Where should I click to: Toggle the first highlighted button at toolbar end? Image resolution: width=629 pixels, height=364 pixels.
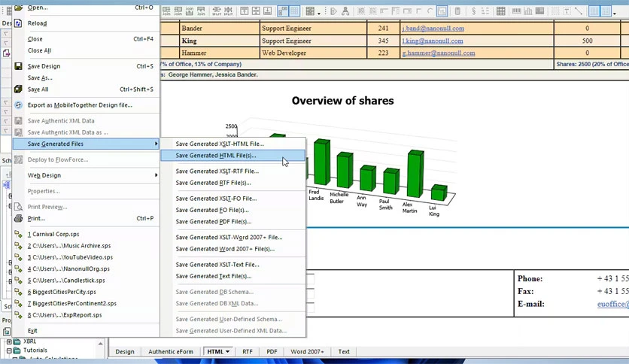click(x=594, y=11)
